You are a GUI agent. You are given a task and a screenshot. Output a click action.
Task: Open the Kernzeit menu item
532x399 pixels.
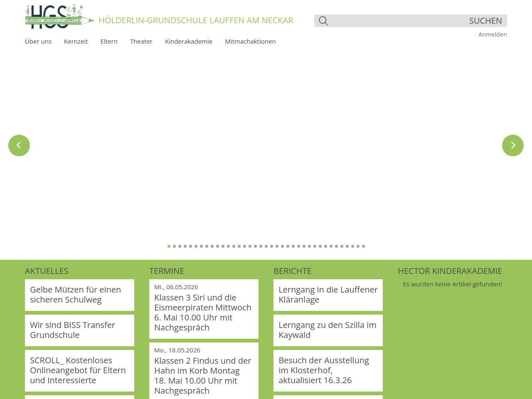click(76, 42)
